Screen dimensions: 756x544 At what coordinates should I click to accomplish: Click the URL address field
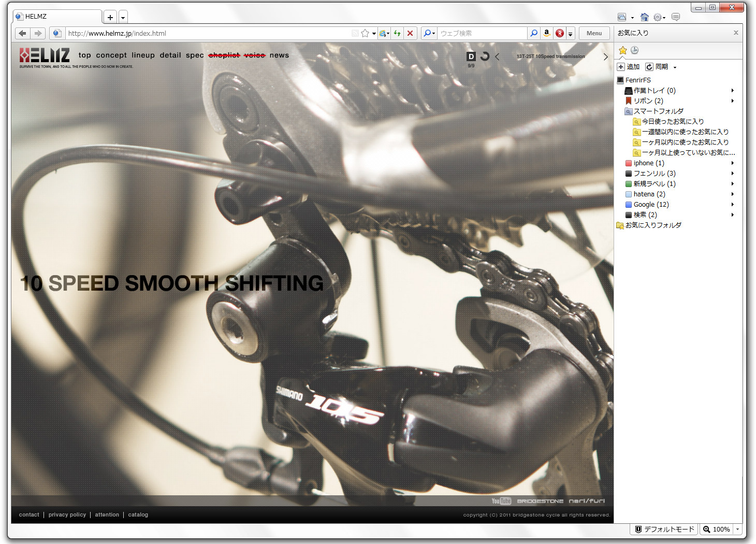click(x=207, y=33)
